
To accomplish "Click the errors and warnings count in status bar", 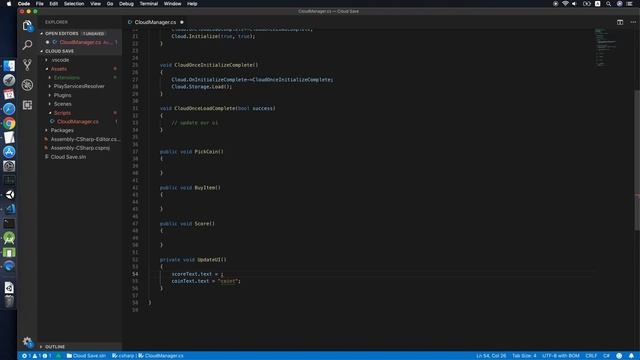I will pos(36,356).
